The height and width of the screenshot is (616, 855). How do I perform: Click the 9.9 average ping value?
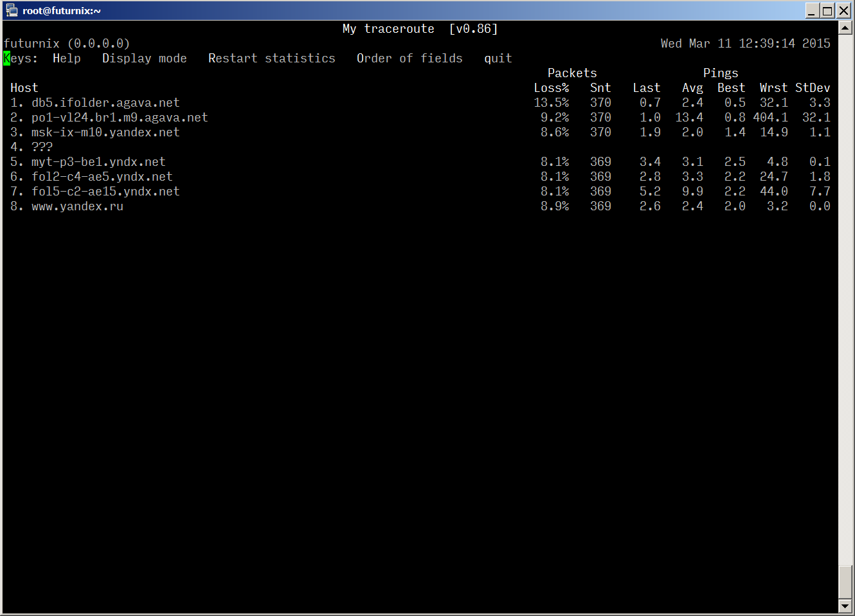click(692, 192)
